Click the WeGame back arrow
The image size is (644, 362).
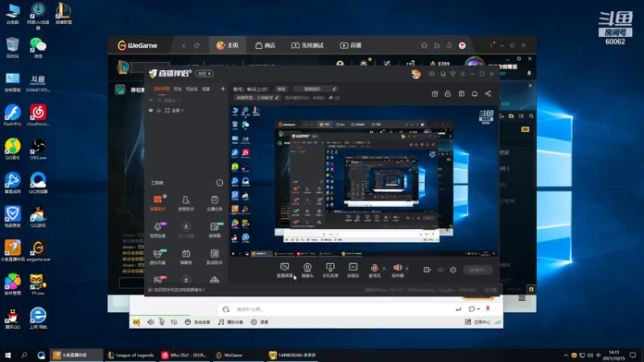(184, 46)
